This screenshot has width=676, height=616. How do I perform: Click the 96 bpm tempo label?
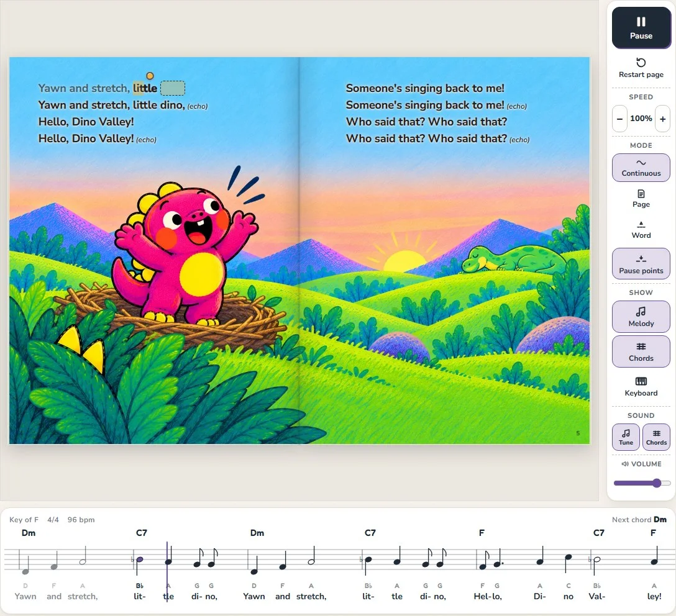81,520
